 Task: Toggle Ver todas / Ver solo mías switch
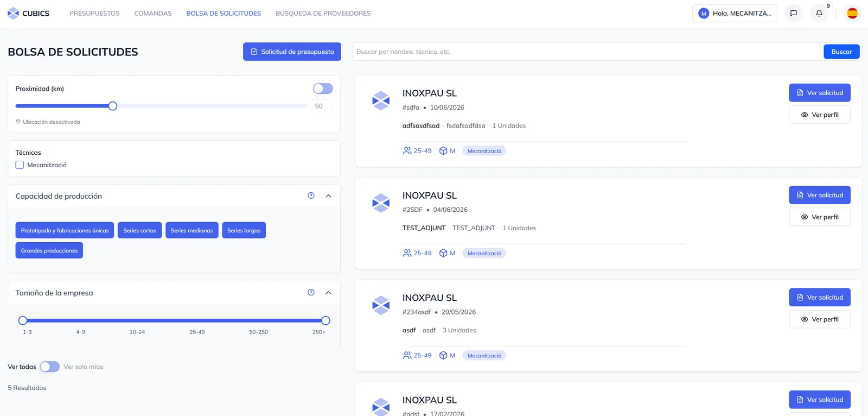click(49, 367)
